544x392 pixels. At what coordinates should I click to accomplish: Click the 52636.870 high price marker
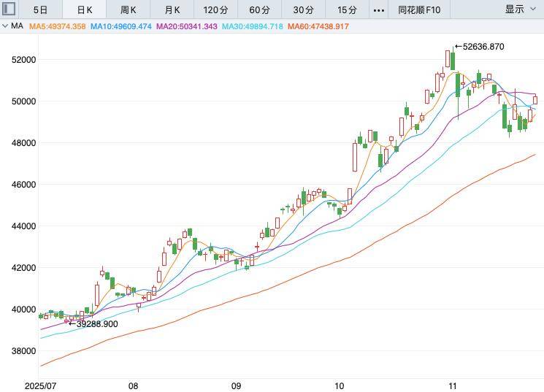tap(479, 47)
